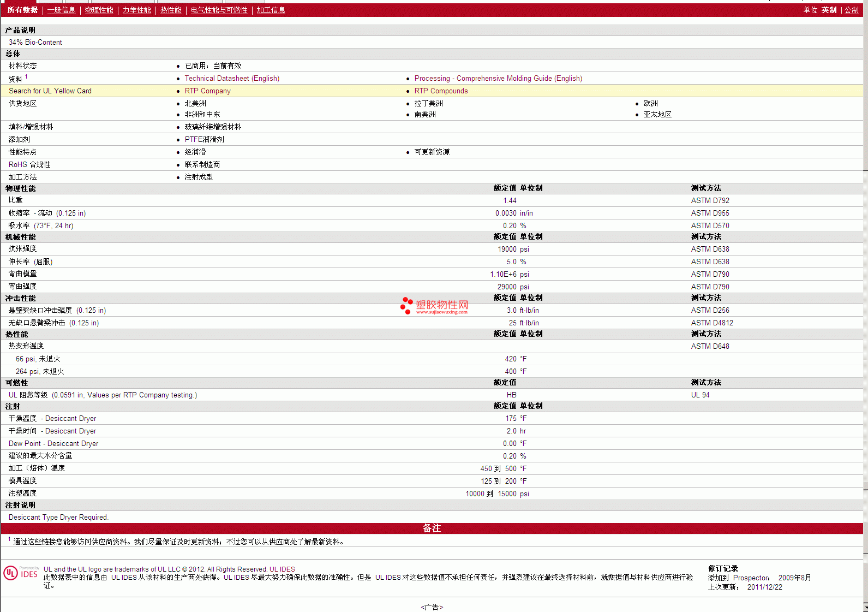Click the 模具温度 row label
The width and height of the screenshot is (868, 612).
tap(22, 482)
